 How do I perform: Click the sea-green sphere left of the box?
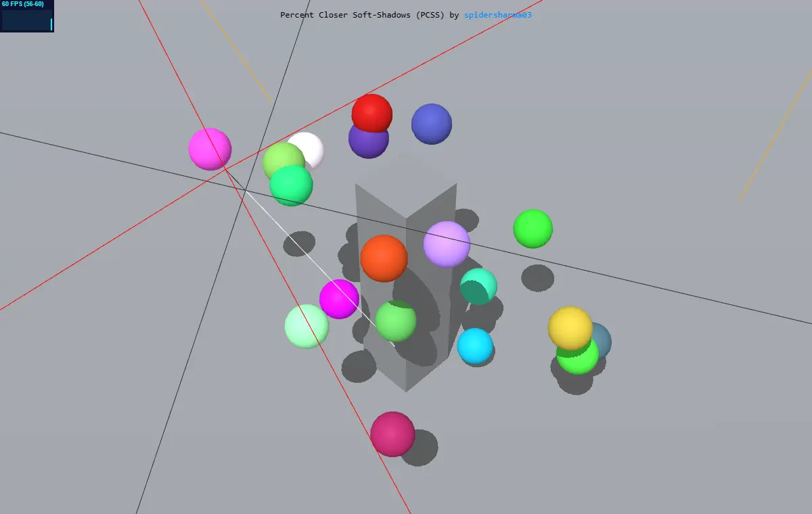tap(291, 185)
